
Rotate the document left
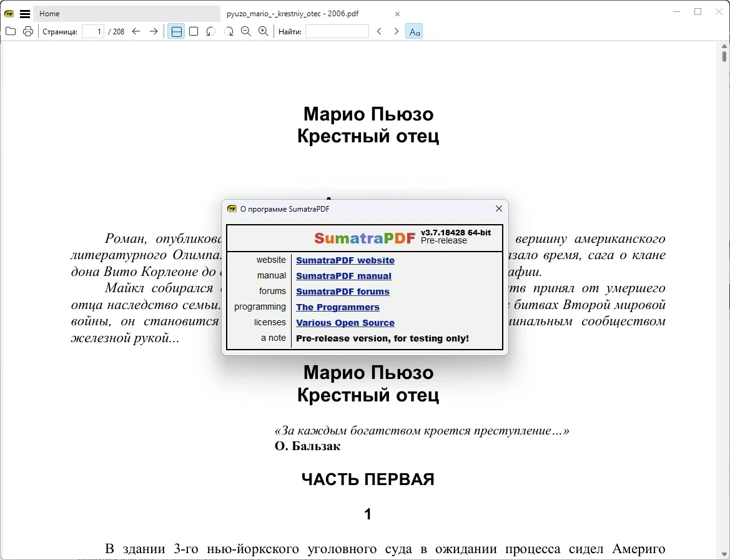pyautogui.click(x=211, y=32)
